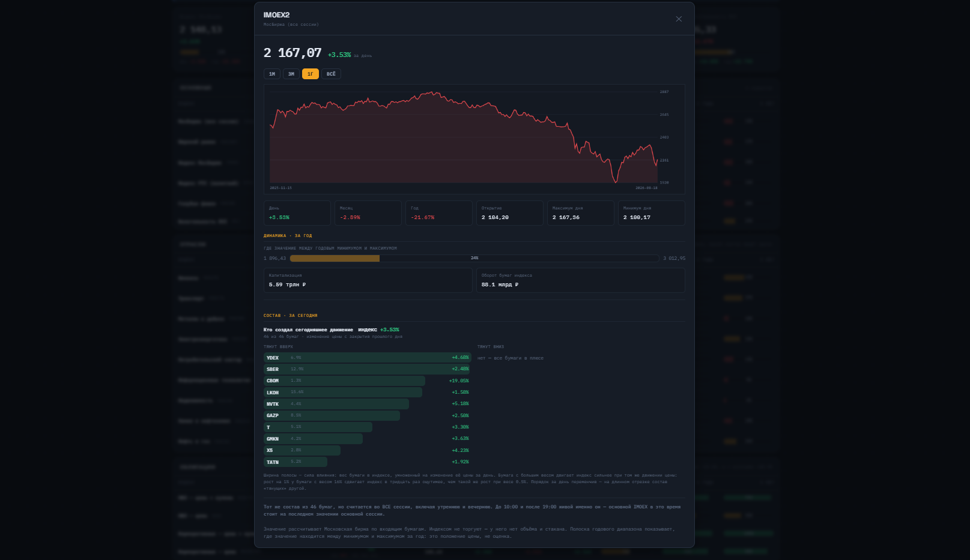Select the SBER row in contributors

point(367,369)
